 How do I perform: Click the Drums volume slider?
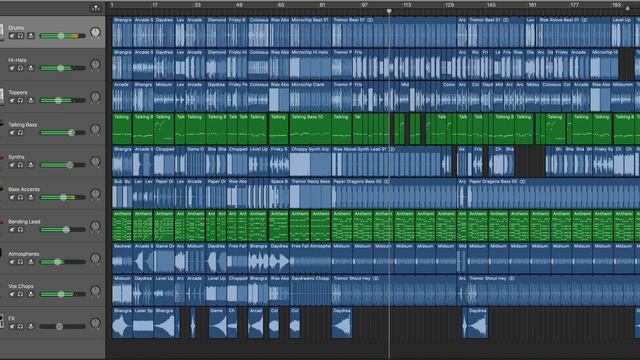(62, 36)
